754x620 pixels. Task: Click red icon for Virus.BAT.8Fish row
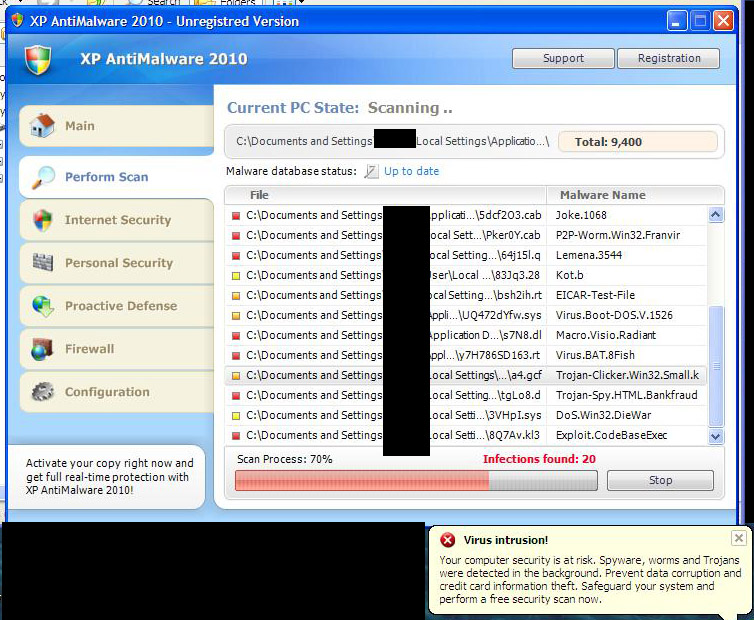[x=236, y=356]
